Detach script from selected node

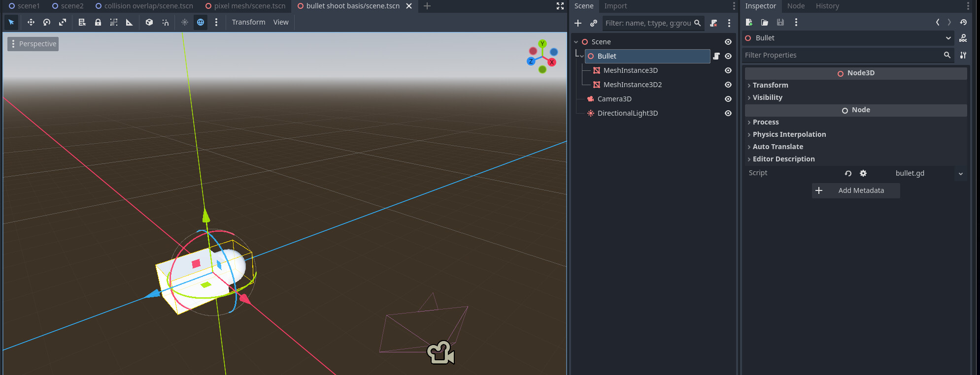coord(713,23)
